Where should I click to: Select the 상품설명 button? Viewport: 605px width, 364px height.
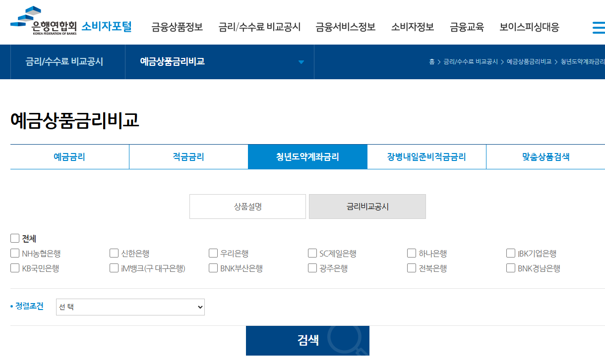coord(247,207)
